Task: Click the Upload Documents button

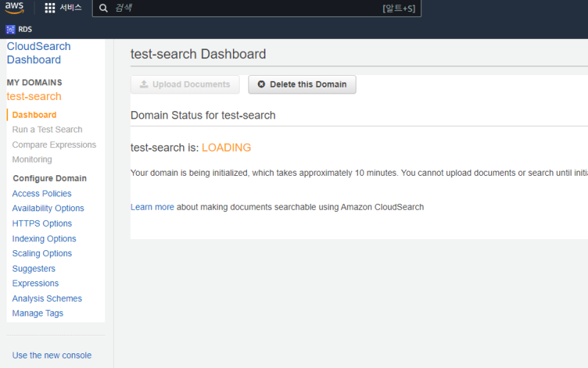Action: pyautogui.click(x=184, y=85)
